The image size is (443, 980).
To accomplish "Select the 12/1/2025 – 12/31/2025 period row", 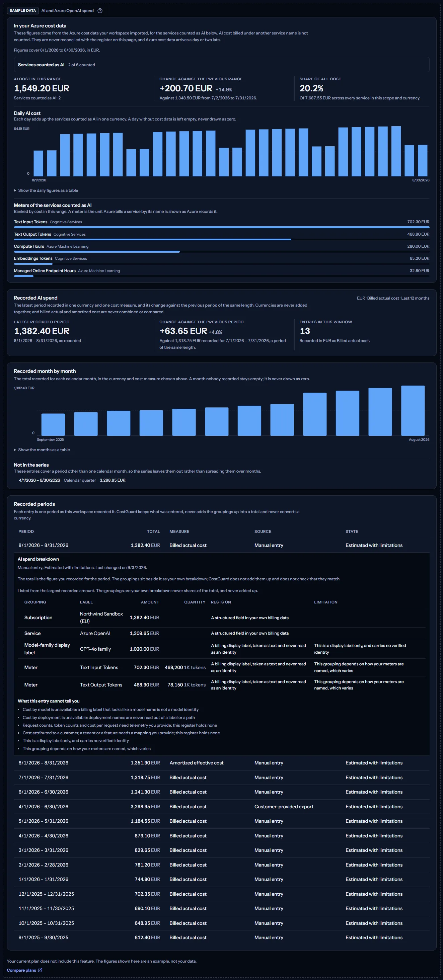I will pos(222,894).
